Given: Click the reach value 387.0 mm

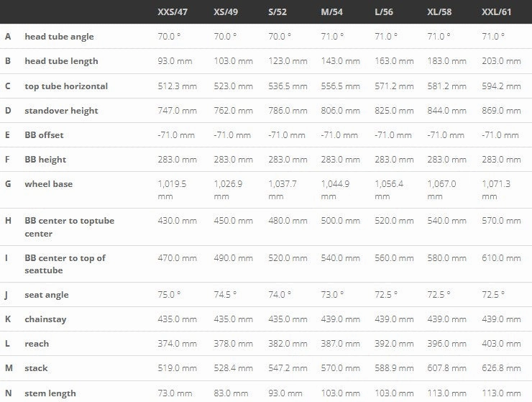Looking at the screenshot, I should click(x=340, y=344).
